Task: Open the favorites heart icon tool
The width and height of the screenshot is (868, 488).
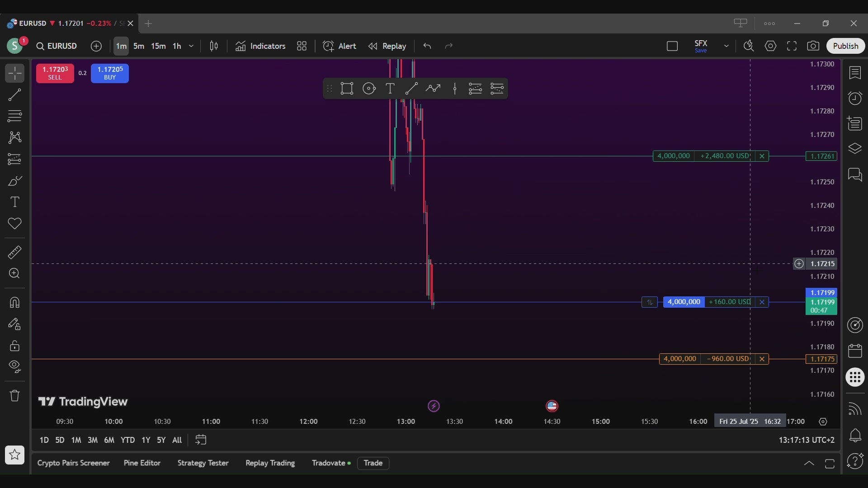Action: coord(14,223)
